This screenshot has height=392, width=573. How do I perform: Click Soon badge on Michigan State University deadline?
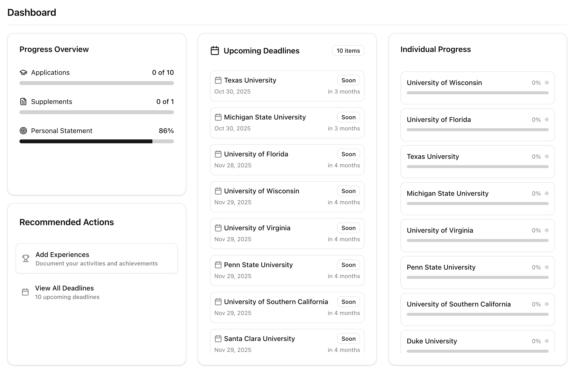click(348, 117)
